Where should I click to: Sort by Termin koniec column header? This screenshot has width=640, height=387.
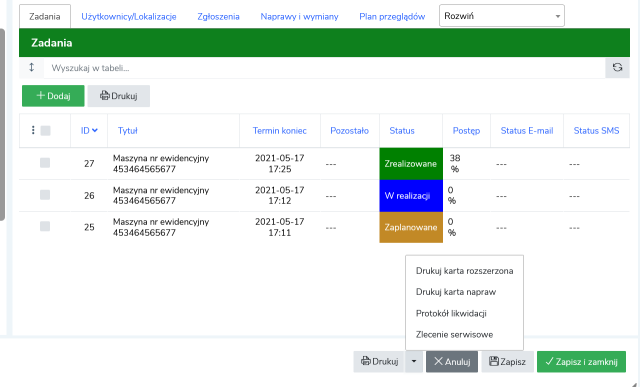coord(280,131)
